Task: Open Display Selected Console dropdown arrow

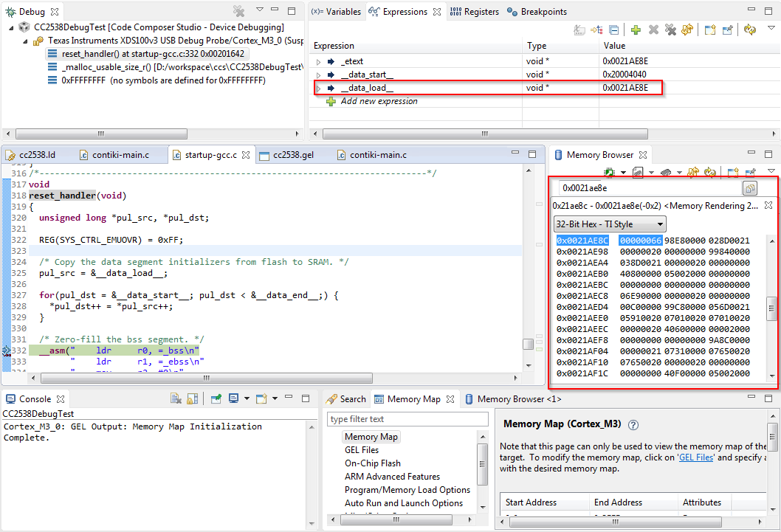Action: point(247,398)
